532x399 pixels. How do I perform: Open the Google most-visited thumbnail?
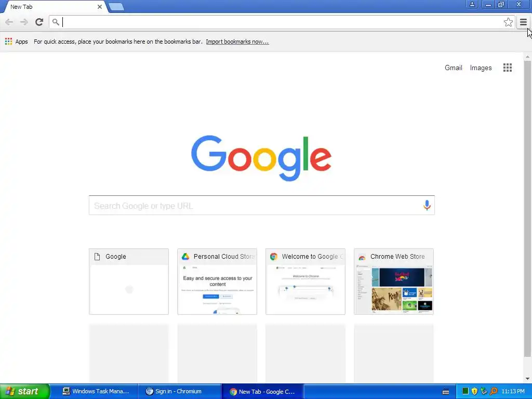coord(129,282)
